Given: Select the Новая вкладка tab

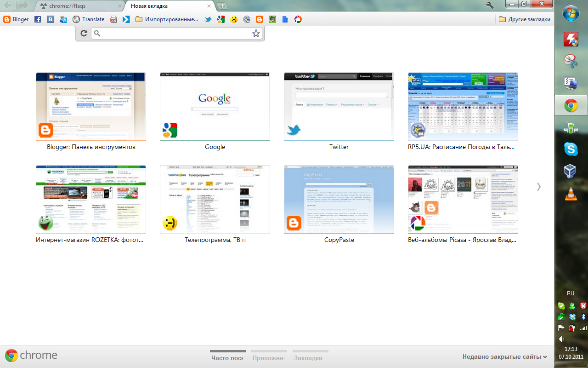Looking at the screenshot, I should (x=170, y=6).
